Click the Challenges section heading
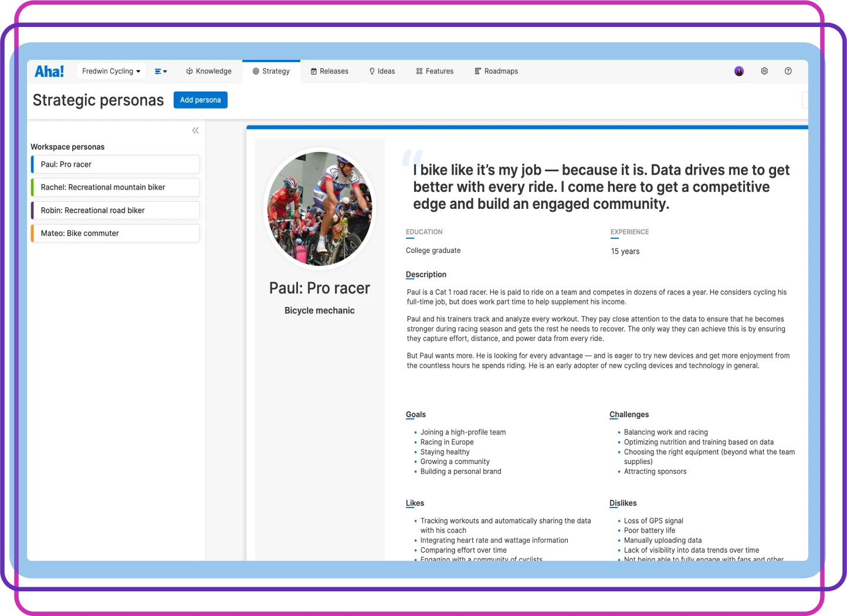This screenshot has height=616, width=847. [x=629, y=415]
